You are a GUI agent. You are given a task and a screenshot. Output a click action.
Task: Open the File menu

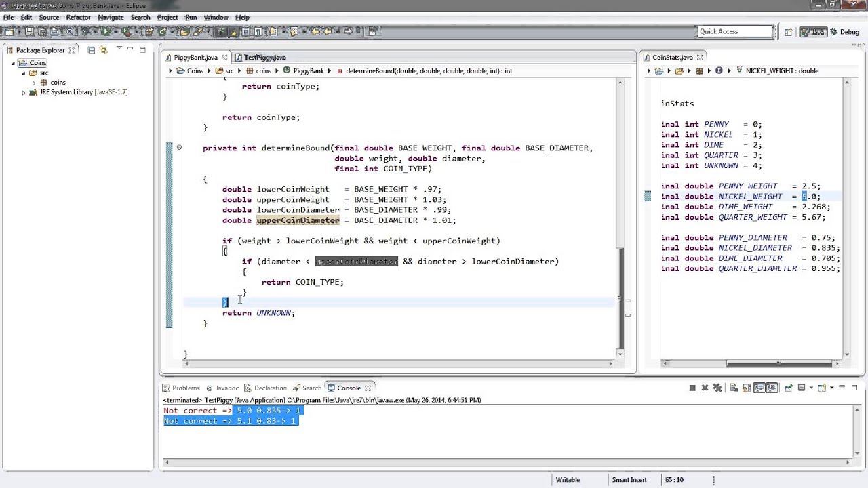coord(8,17)
